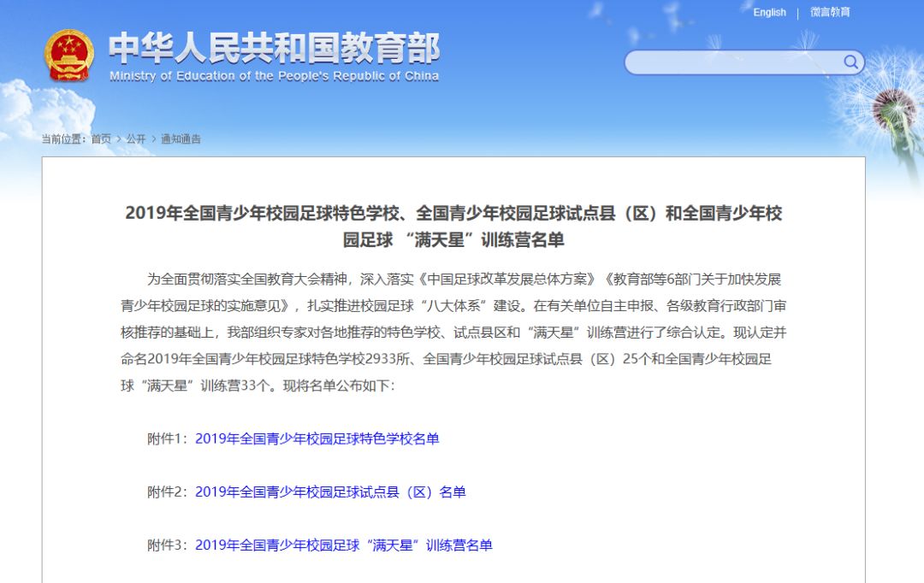Viewport: 924px width, 583px height.
Task: Click the 中华人民共和国教育部 title banner
Action: pyautogui.click(x=274, y=48)
